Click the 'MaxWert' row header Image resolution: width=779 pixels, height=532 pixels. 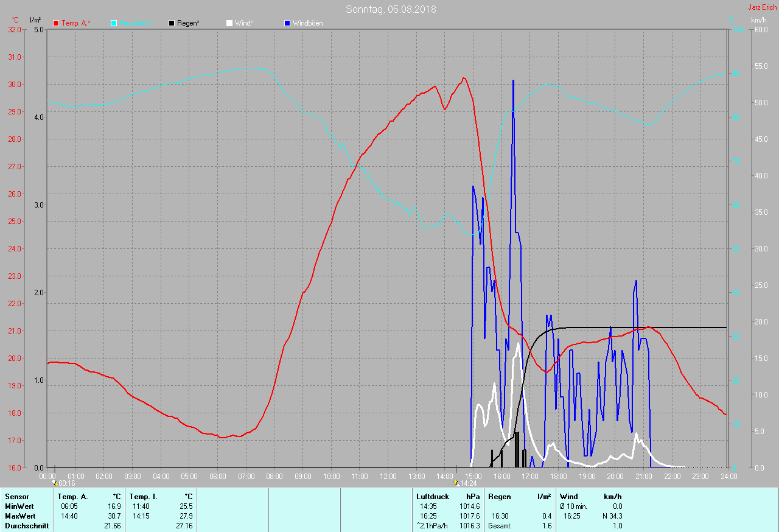coord(19,516)
